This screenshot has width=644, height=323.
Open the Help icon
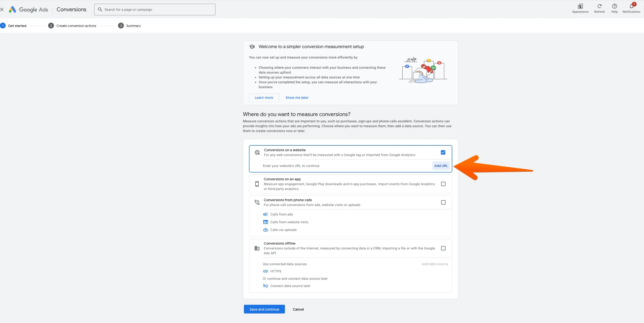click(x=614, y=6)
